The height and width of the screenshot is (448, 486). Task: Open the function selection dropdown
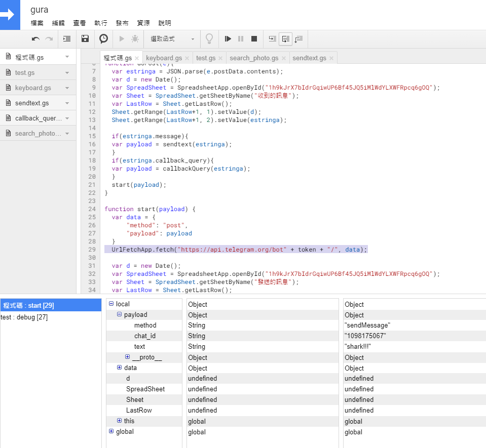[172, 39]
